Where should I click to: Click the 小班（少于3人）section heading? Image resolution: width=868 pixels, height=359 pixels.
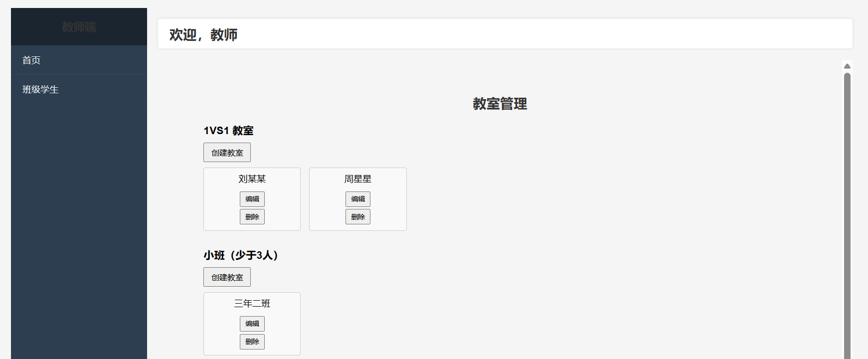click(240, 255)
